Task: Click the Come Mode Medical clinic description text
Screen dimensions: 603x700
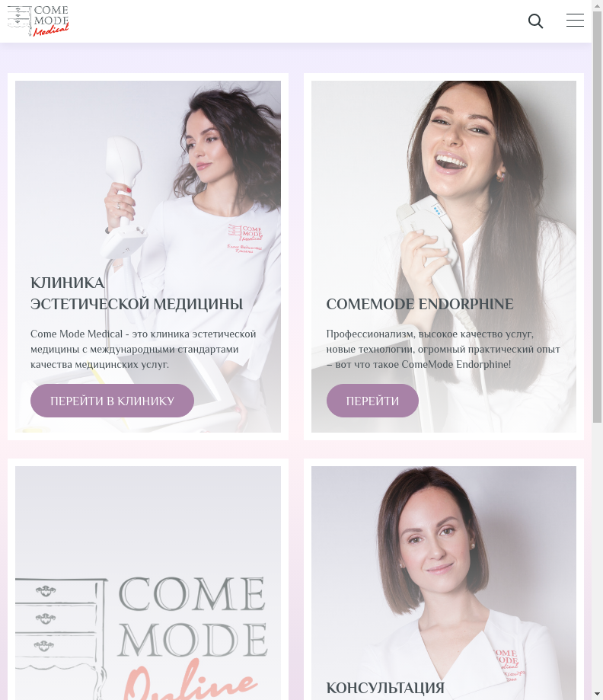Action: (x=143, y=349)
